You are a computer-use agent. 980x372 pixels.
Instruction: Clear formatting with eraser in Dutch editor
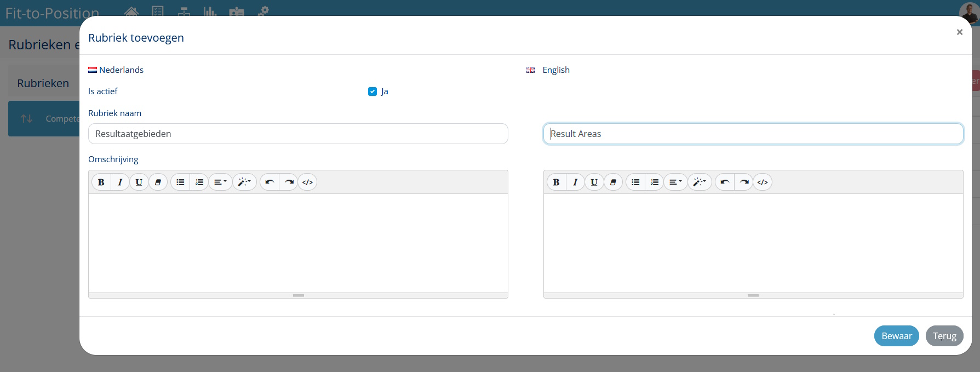tap(158, 182)
